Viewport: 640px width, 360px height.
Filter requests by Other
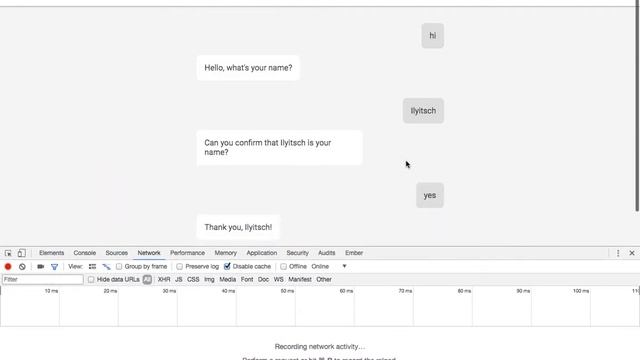pos(324,280)
